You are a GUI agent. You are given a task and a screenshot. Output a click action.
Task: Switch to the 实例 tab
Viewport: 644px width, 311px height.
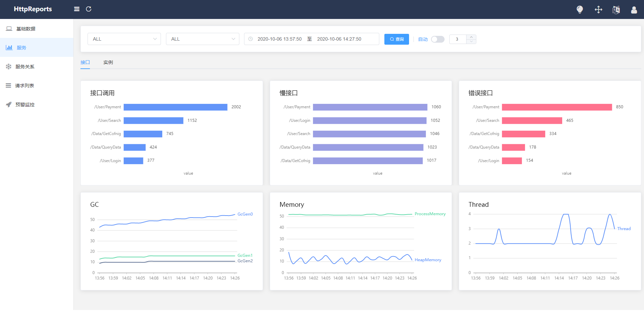(x=108, y=62)
